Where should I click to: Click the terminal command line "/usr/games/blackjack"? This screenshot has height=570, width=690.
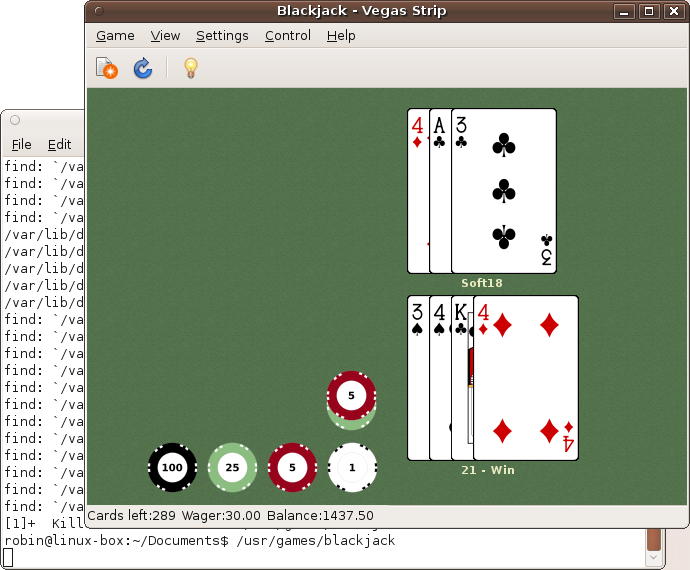(x=316, y=541)
